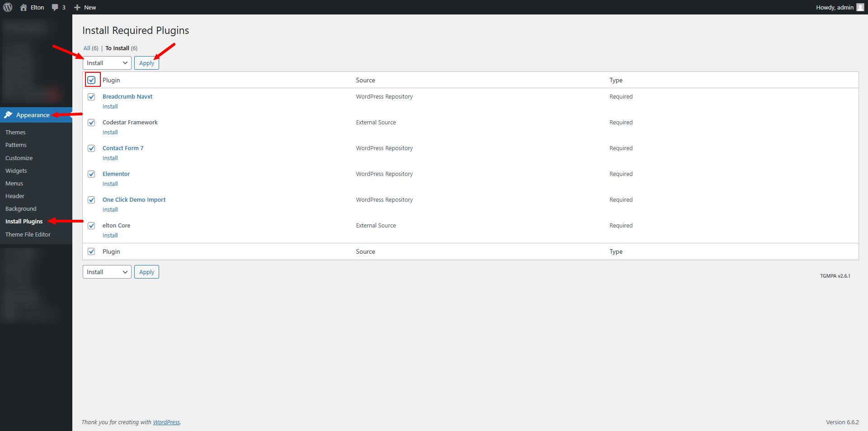
Task: Click the admin avatar icon
Action: tap(860, 7)
